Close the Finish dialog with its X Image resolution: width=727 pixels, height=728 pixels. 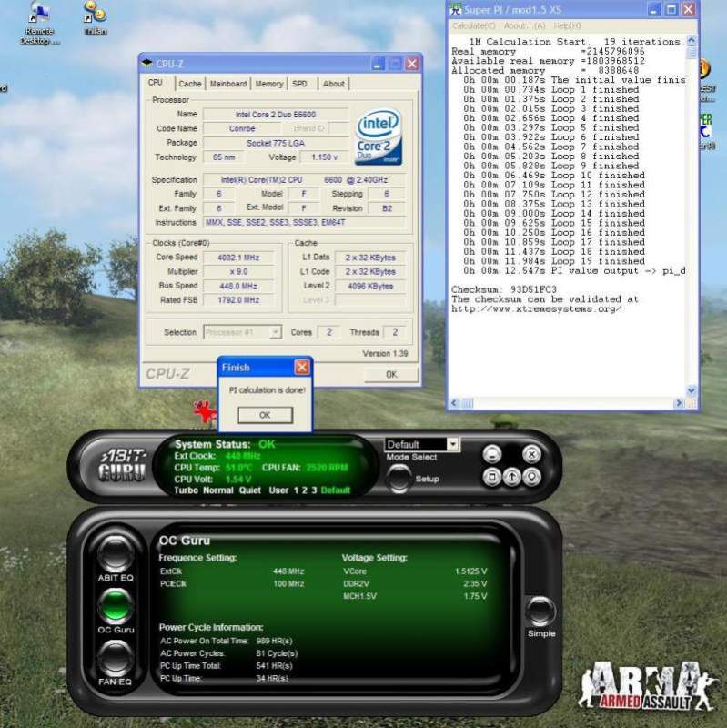point(302,368)
